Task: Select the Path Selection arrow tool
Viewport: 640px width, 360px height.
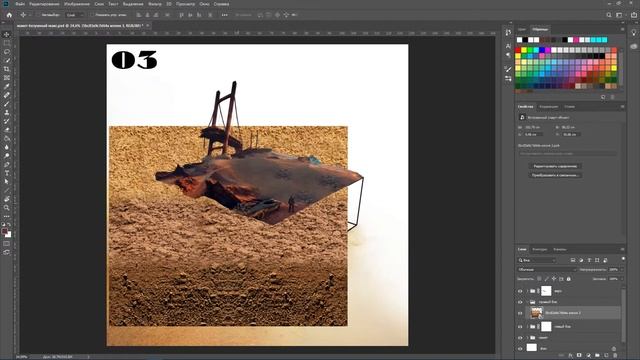Action: (7, 182)
